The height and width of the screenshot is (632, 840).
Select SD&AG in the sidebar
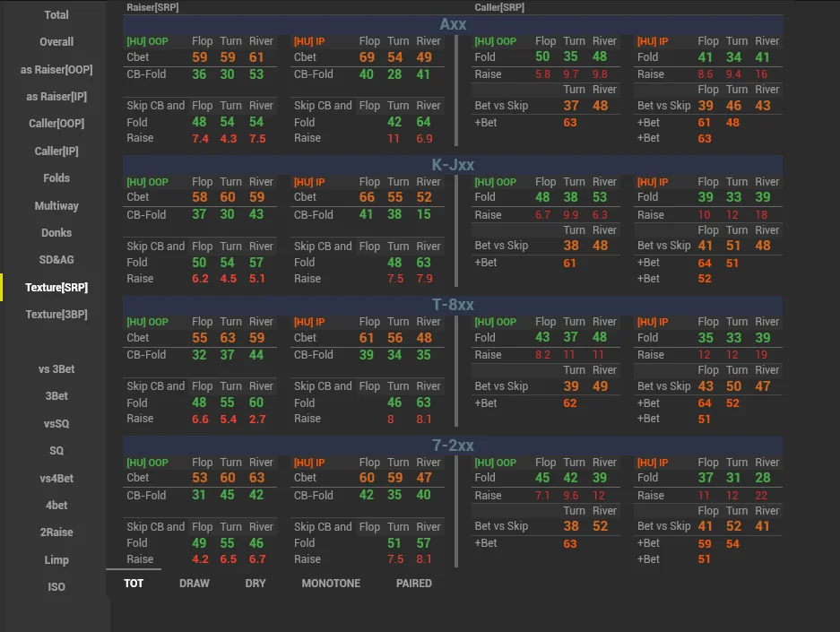coord(56,259)
